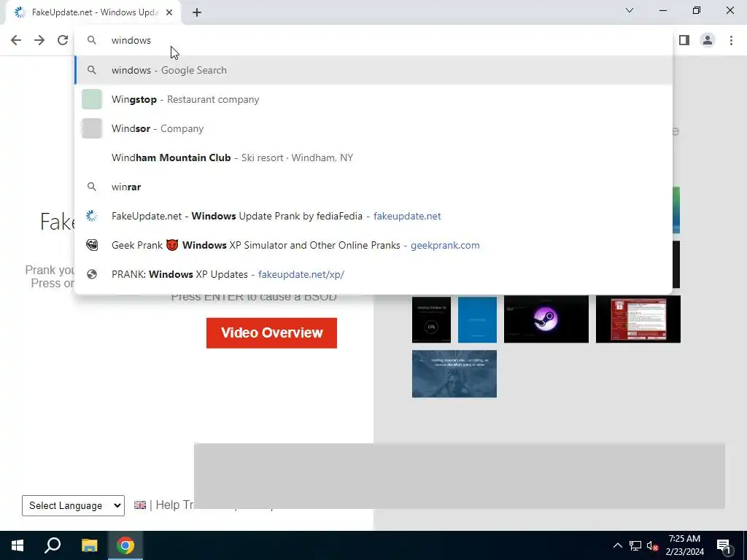
Task: Click the muted volume tray icon
Action: click(x=653, y=545)
